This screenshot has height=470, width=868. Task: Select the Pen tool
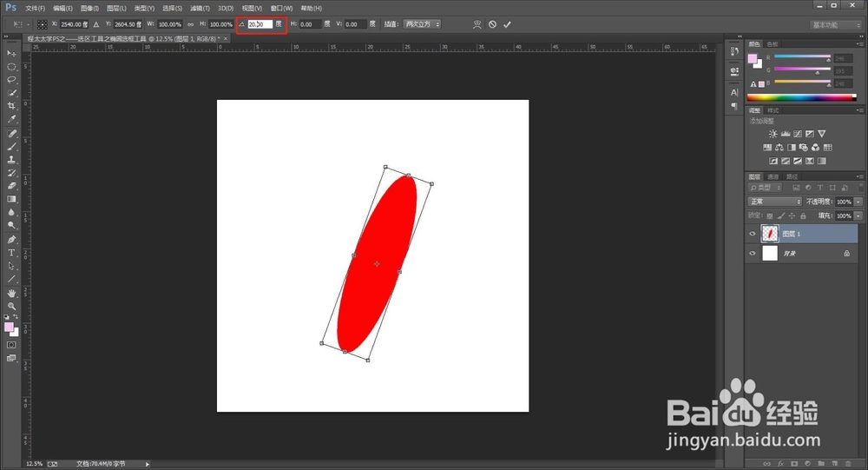point(11,240)
